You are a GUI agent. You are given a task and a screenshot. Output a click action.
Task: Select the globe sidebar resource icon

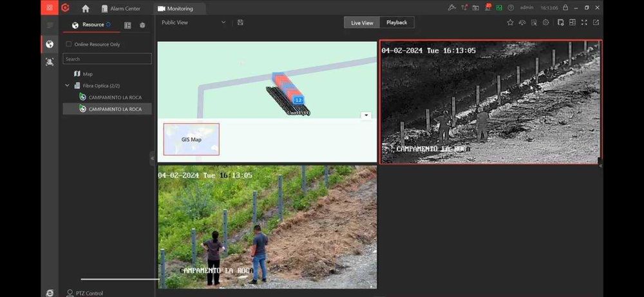coord(50,44)
